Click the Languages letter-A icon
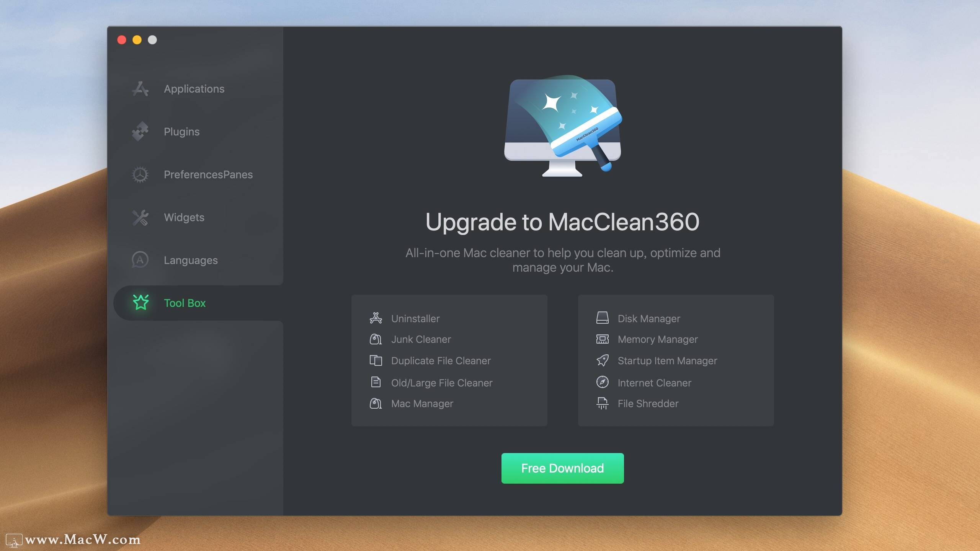 tap(140, 260)
